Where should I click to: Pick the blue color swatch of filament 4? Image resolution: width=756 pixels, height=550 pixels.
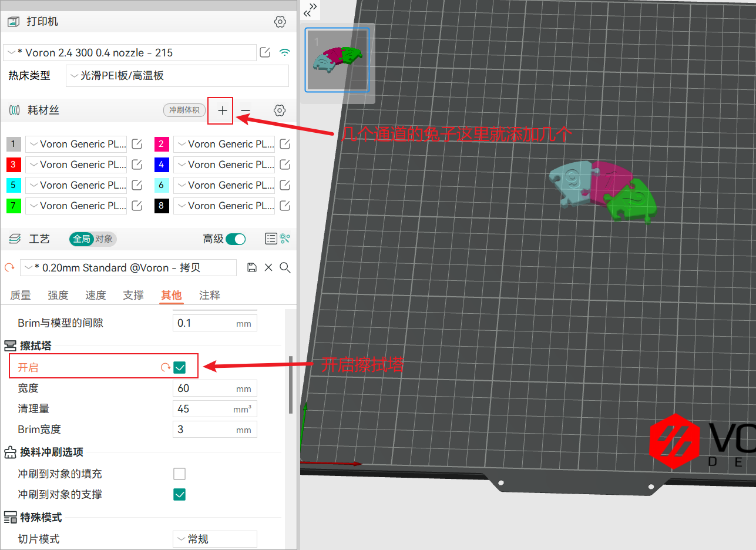[x=162, y=165]
